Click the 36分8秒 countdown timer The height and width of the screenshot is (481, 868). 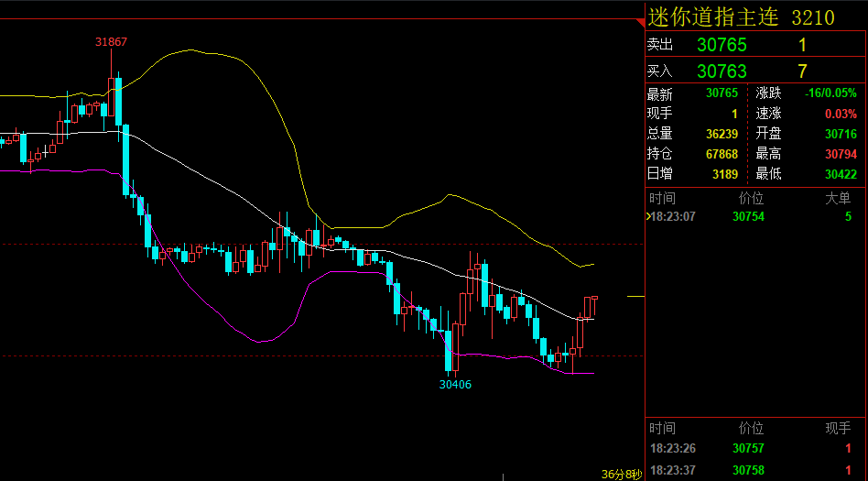(622, 475)
